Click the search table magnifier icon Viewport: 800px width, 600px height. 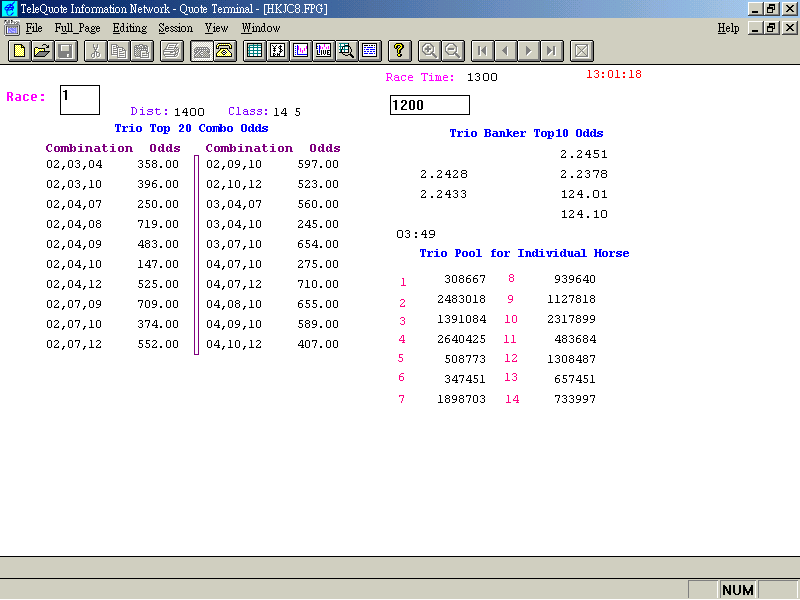point(346,51)
